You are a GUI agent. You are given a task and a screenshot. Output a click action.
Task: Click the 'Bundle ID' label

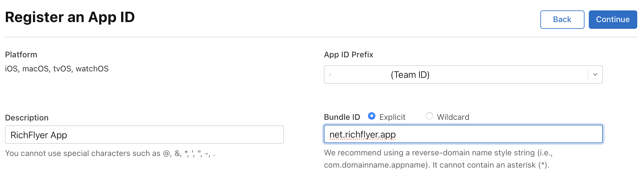click(342, 117)
